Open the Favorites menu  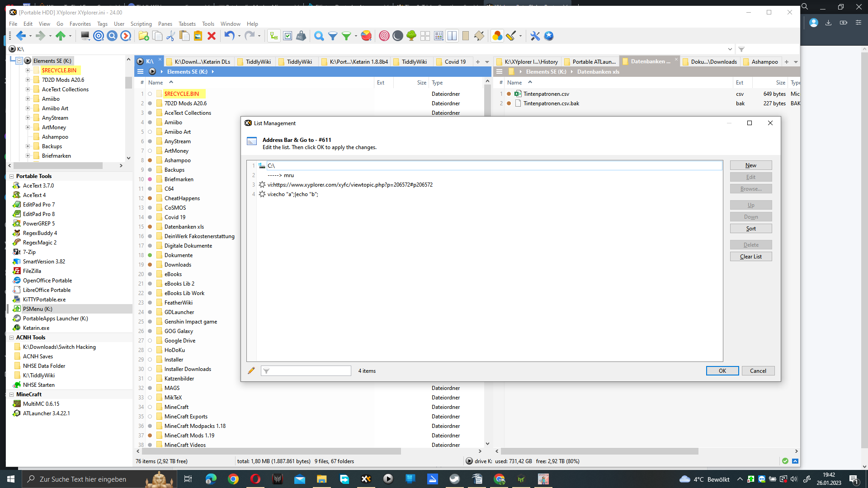80,24
